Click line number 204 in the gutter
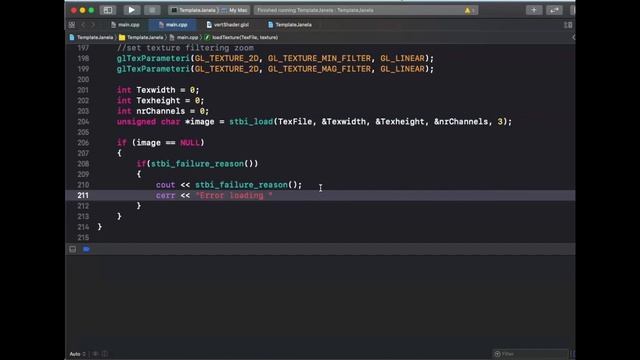The image size is (640, 360). pyautogui.click(x=83, y=122)
